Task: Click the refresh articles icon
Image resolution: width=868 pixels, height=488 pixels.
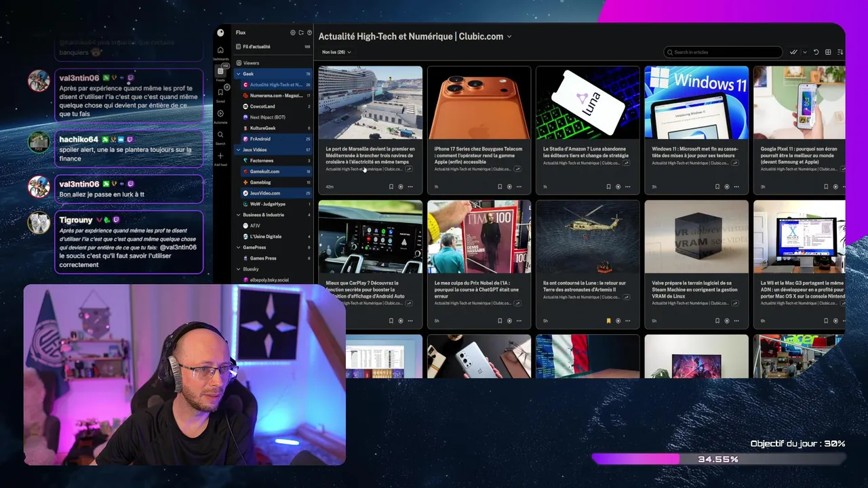Action: tap(816, 52)
